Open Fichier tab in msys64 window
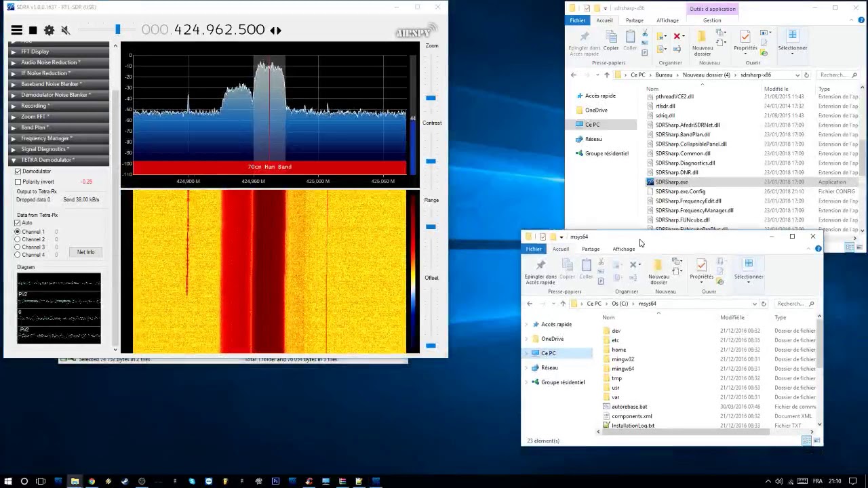The height and width of the screenshot is (488, 868). pos(534,249)
